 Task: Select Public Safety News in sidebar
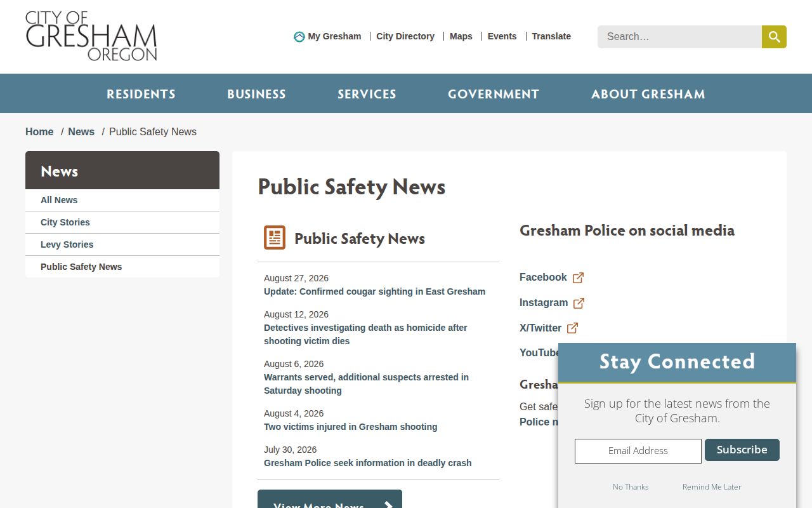pyautogui.click(x=122, y=267)
